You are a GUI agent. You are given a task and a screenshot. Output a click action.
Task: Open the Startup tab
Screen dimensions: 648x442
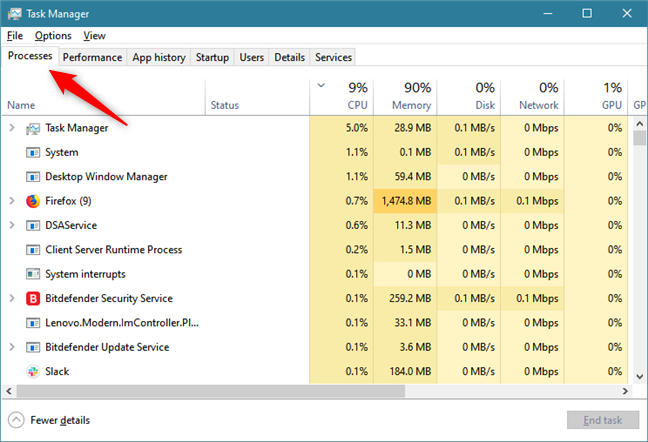point(212,57)
